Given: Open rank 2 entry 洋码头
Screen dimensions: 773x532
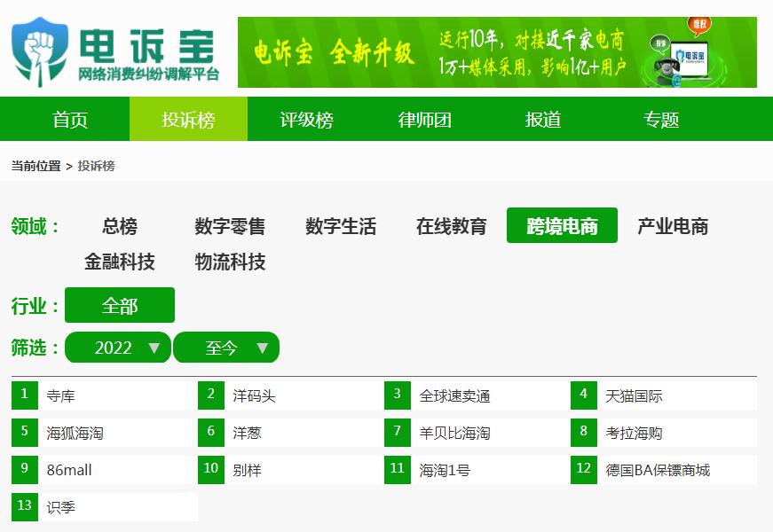Looking at the screenshot, I should pos(291,395).
